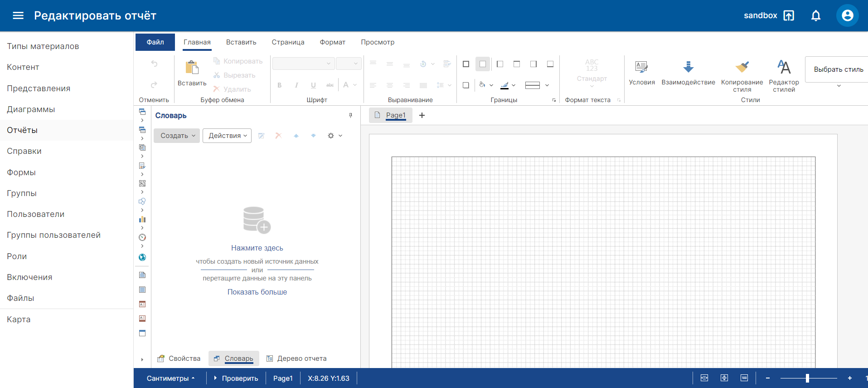The width and height of the screenshot is (868, 388).
Task: Open the Файл tab
Action: [155, 42]
